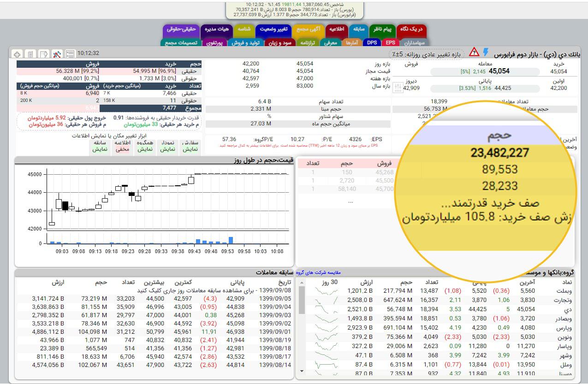This screenshot has width=588, height=384.
Task: Open the آمارها tab
Action: pos(352,42)
